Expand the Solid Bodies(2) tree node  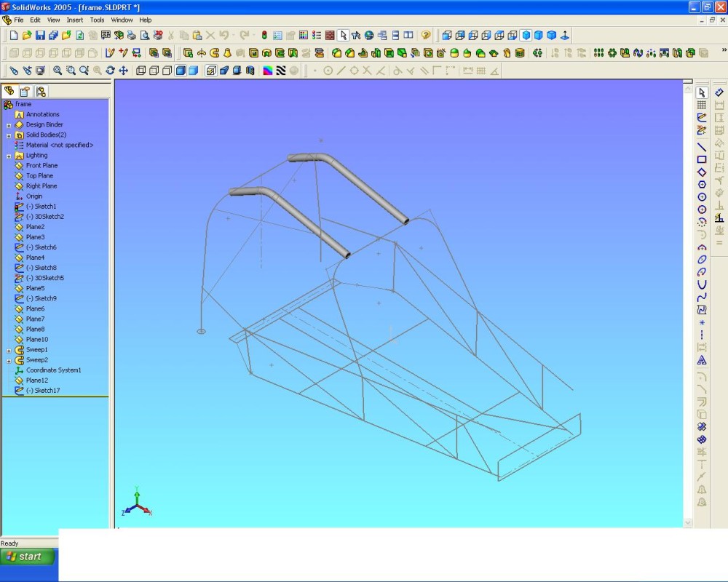point(9,135)
